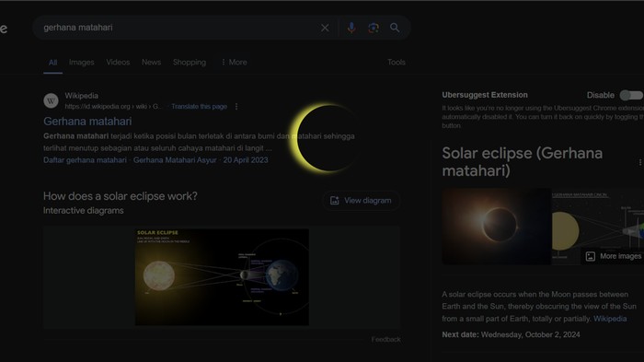The image size is (644, 362).
Task: Open the solar eclipse interactive diagram image
Action: 222,277
